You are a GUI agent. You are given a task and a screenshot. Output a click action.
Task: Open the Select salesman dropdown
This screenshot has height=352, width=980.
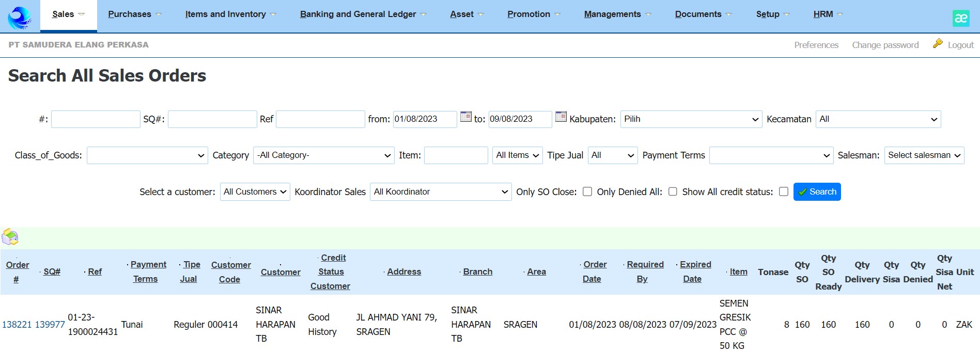pyautogui.click(x=924, y=155)
